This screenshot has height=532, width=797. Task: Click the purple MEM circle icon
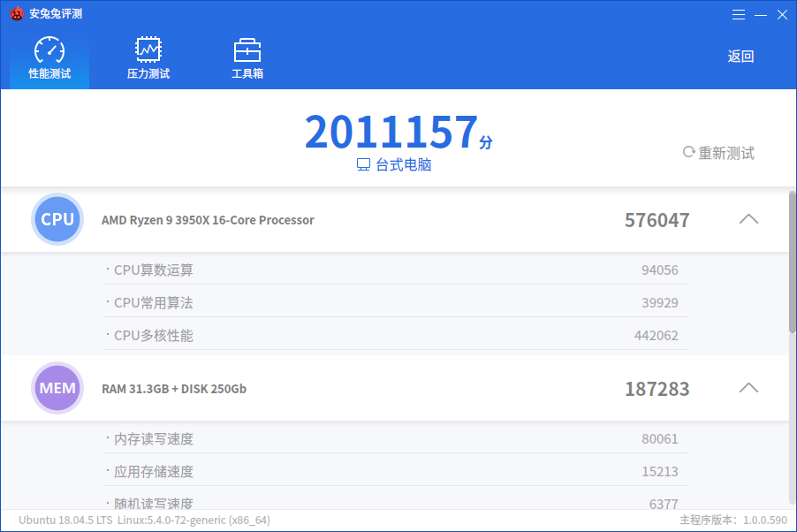(x=57, y=388)
